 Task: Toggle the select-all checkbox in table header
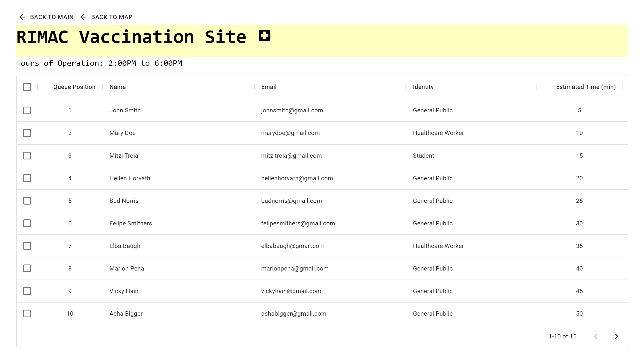click(27, 87)
